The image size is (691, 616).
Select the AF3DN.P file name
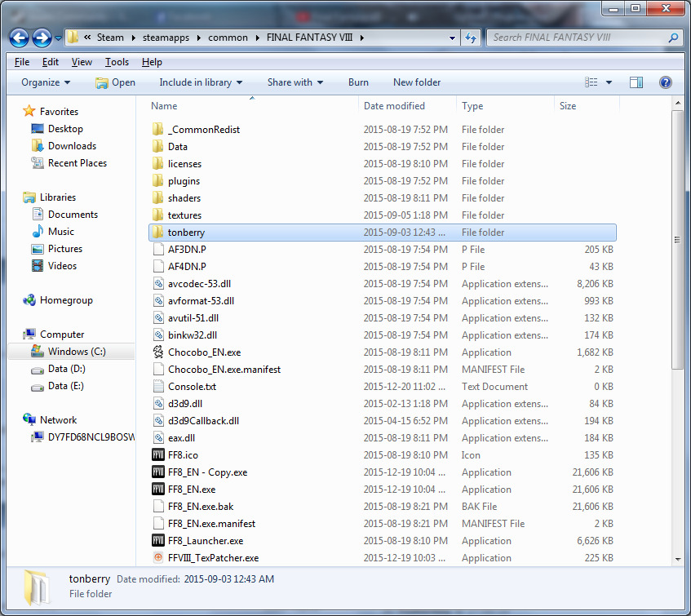click(187, 250)
